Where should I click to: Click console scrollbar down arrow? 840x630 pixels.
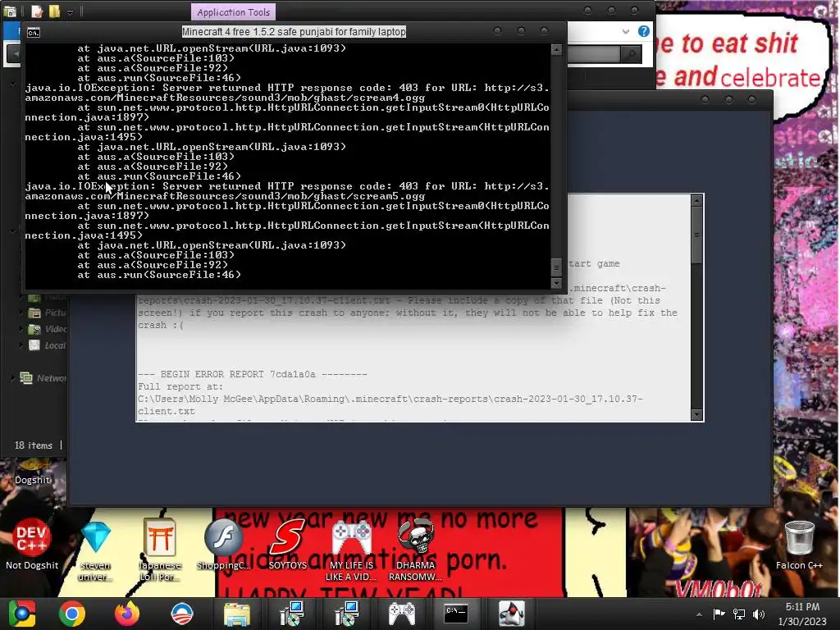click(x=556, y=283)
